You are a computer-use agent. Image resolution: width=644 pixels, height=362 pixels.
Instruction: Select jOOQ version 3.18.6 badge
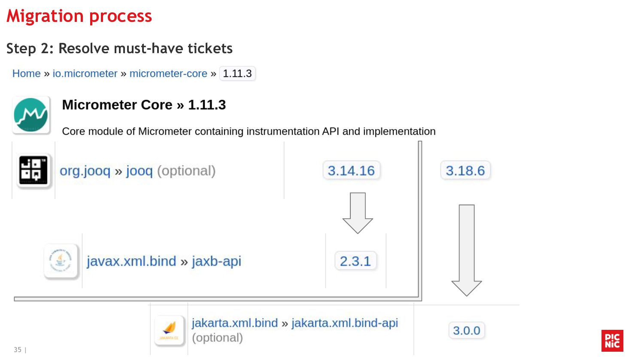(465, 171)
